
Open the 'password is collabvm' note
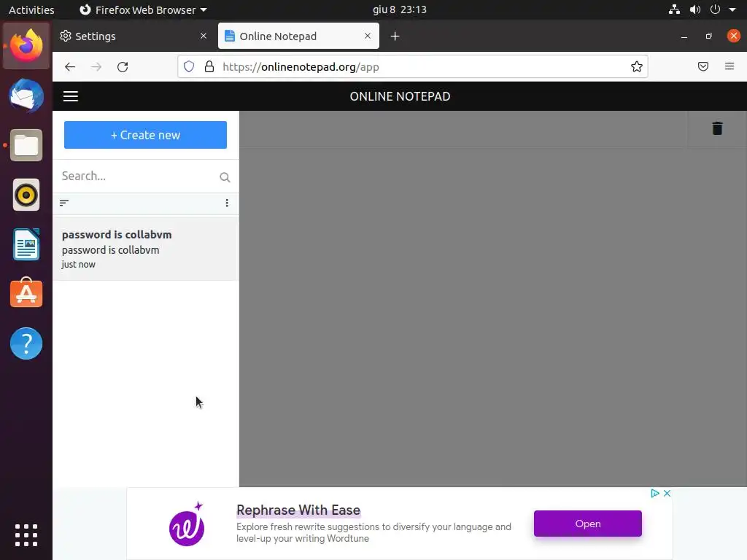tap(145, 249)
